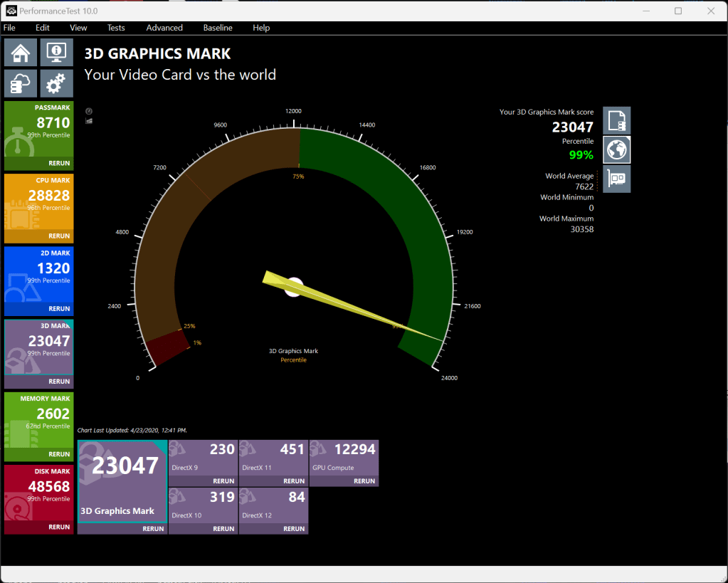Rerun the DirectX 12 test
The image size is (728, 583).
pos(294,529)
